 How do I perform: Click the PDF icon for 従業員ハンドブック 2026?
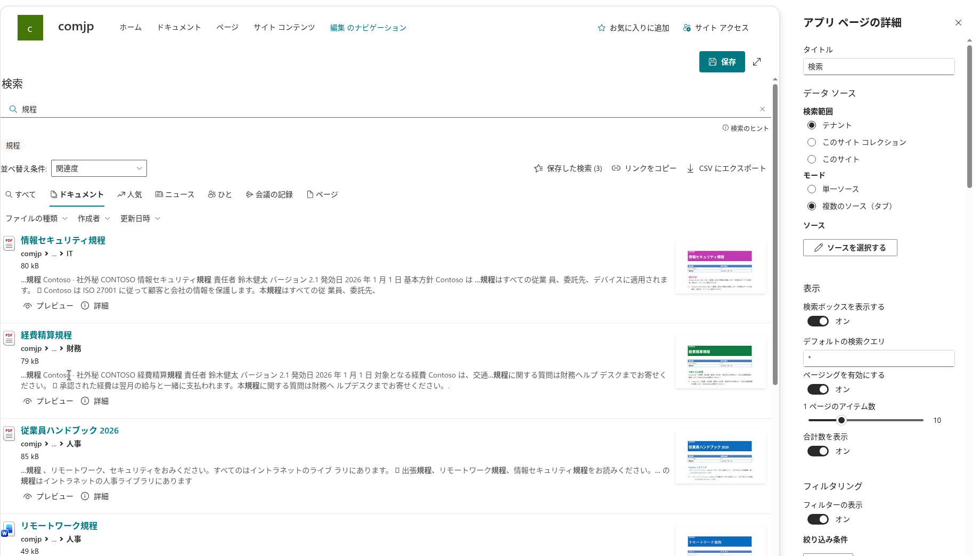[9, 434]
